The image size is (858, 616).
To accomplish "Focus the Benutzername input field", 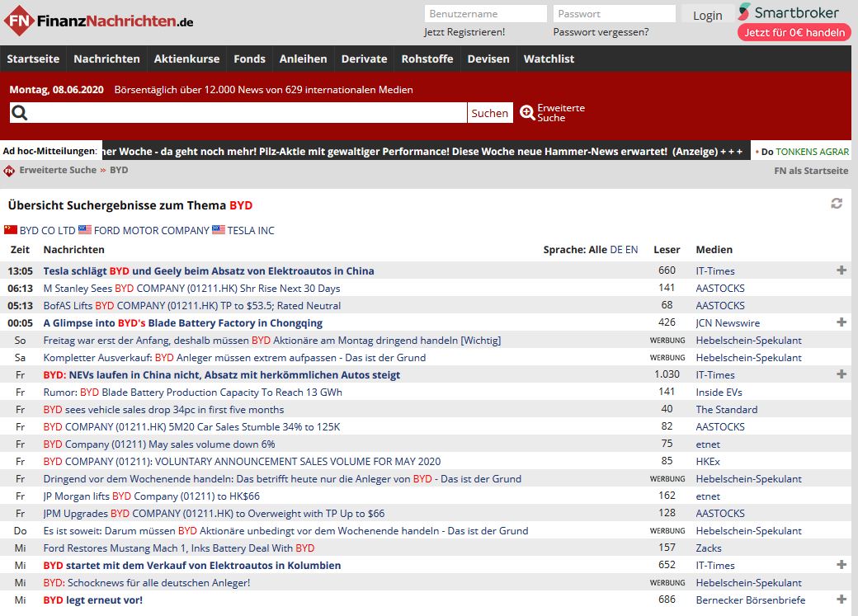I will (485, 14).
